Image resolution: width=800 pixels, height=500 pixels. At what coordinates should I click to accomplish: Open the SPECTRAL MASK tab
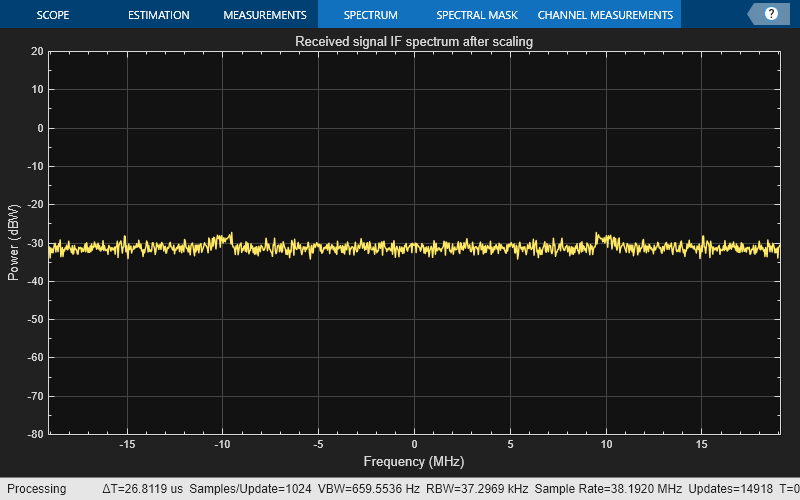[477, 15]
